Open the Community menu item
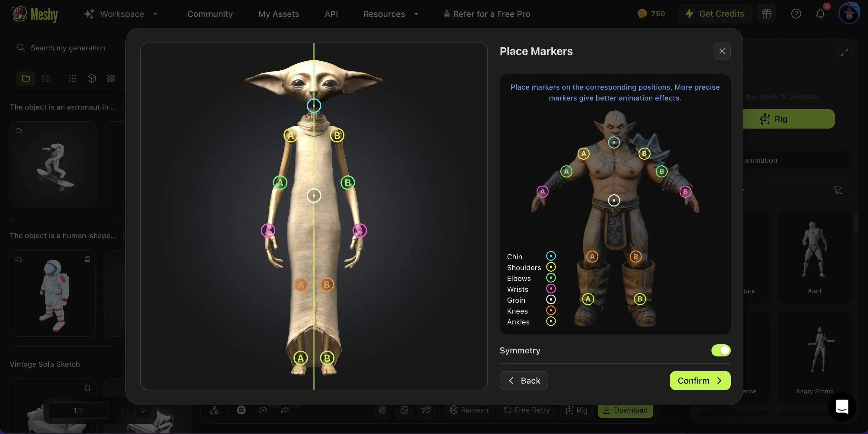The height and width of the screenshot is (434, 868). click(210, 14)
